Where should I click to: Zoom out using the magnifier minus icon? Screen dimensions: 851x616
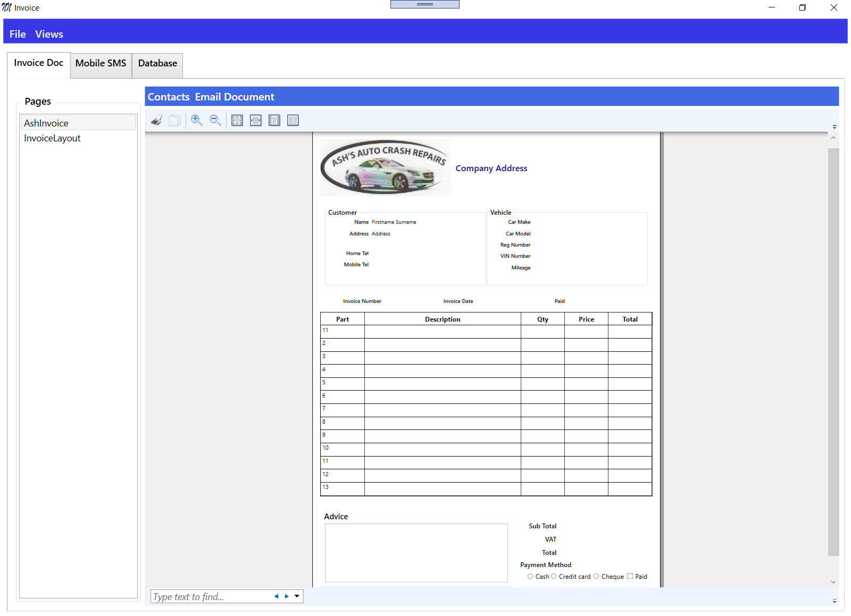[x=215, y=120]
